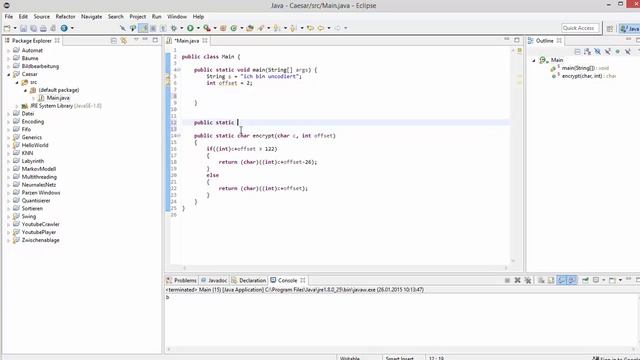Minimize the Package Explorer panel

pos(145,40)
